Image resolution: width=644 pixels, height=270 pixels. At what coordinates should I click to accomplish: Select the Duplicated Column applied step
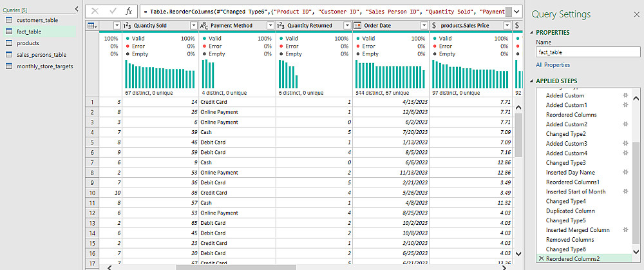[x=570, y=211]
